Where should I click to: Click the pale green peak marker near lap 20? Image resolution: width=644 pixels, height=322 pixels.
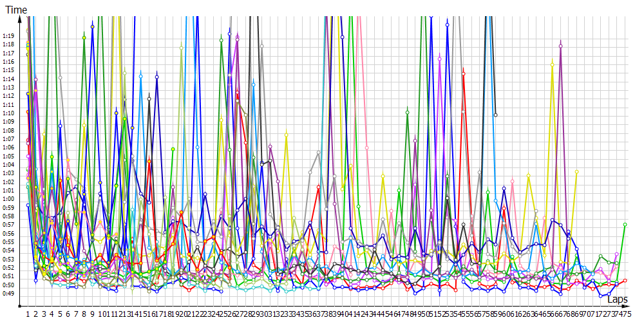[x=181, y=48]
